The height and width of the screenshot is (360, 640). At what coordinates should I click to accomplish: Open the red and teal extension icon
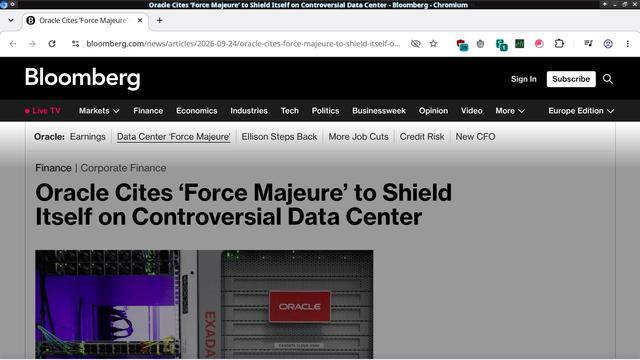tap(462, 44)
